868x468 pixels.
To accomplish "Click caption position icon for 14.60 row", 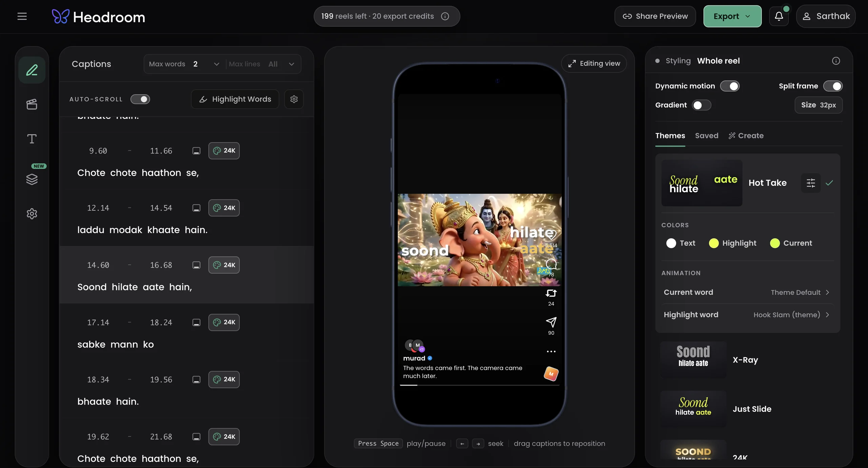I will [x=196, y=265].
